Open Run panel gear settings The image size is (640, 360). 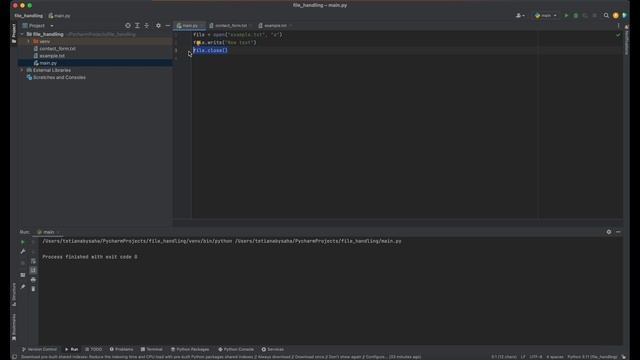tap(609, 232)
